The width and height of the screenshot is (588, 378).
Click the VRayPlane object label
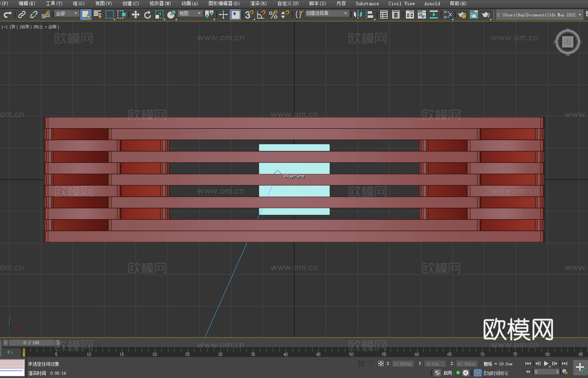294,176
